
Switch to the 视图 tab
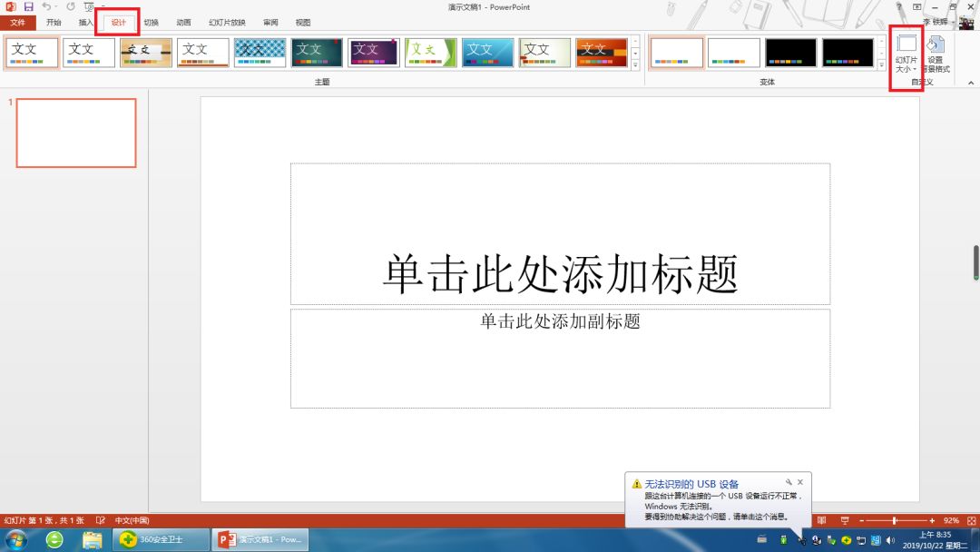tap(303, 23)
